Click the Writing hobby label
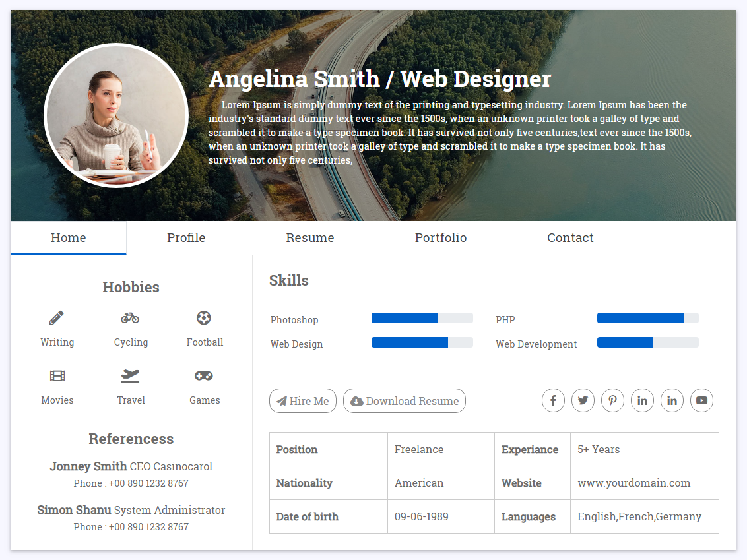747x560 pixels. point(57,342)
